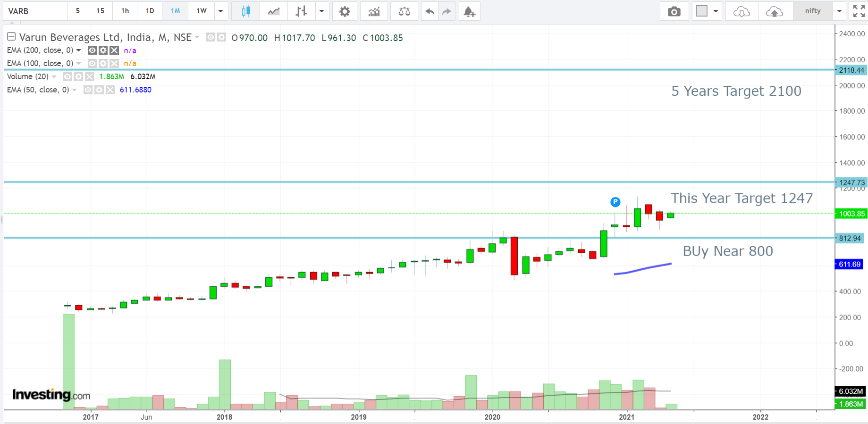Click the 'This Year Target 1247' annotation
The width and height of the screenshot is (868, 424).
coord(742,199)
